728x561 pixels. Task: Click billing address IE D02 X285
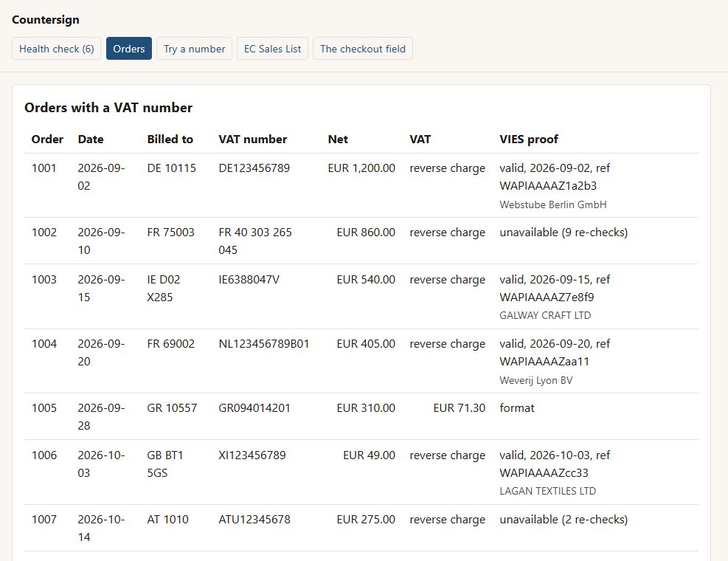pyautogui.click(x=164, y=288)
